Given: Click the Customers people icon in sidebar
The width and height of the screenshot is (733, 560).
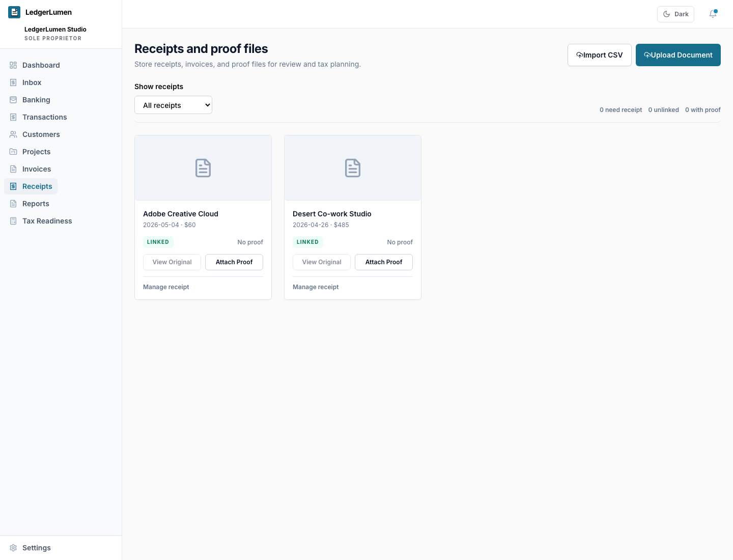Looking at the screenshot, I should pyautogui.click(x=13, y=134).
